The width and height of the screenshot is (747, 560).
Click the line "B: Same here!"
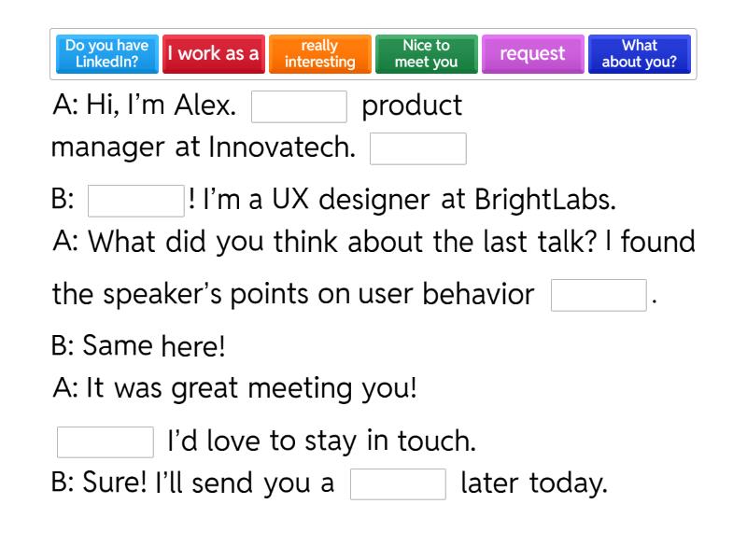click(138, 346)
